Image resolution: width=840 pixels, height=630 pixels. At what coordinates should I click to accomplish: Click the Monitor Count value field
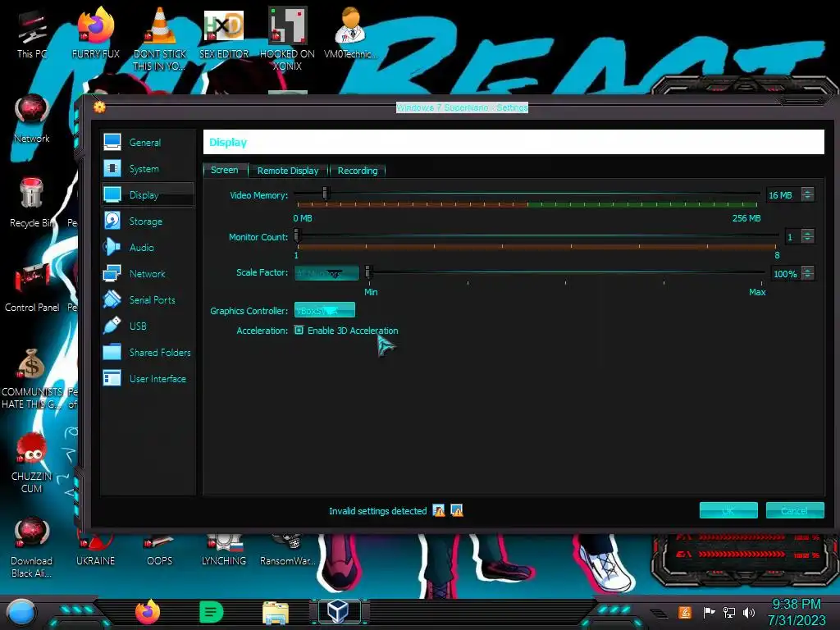click(792, 236)
